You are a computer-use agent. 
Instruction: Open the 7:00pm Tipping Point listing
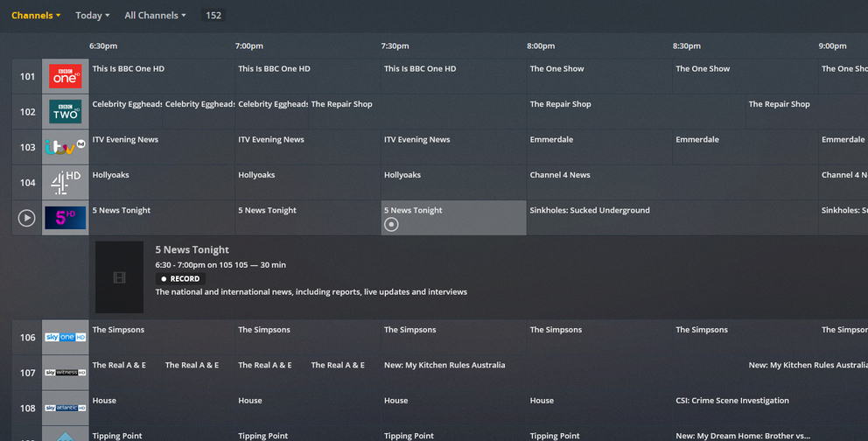(308, 434)
